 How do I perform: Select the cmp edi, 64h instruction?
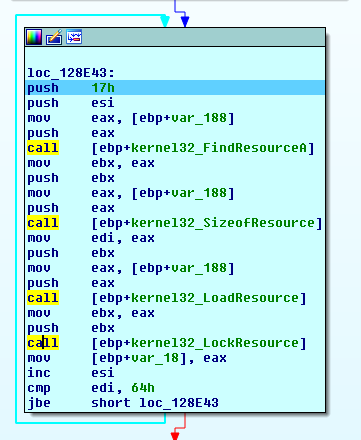(91, 388)
